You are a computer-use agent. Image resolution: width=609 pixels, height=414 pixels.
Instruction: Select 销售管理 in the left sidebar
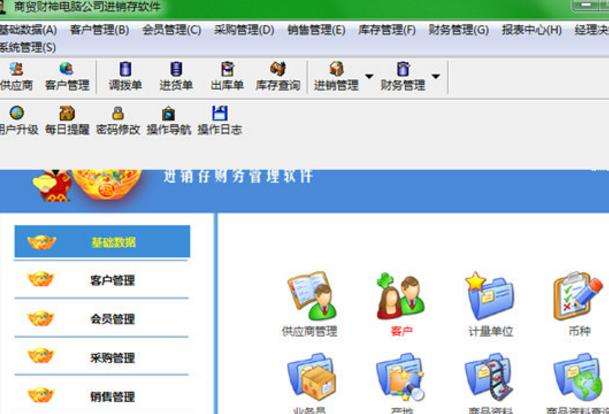(101, 396)
